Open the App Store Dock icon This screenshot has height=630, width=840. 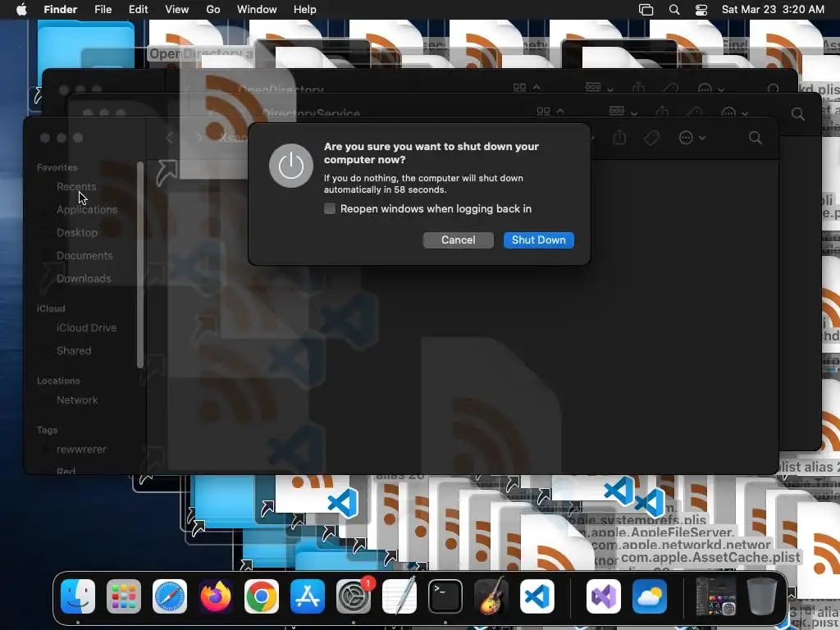pos(308,596)
